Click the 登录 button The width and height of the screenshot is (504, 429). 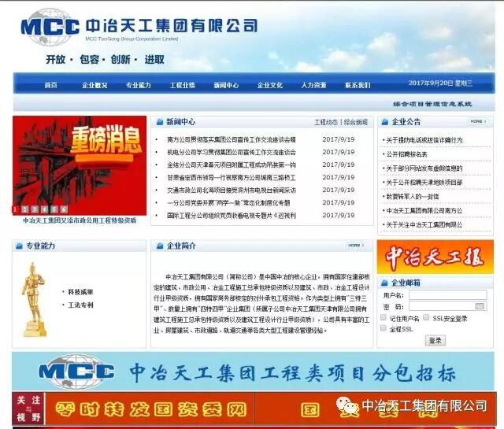click(435, 340)
